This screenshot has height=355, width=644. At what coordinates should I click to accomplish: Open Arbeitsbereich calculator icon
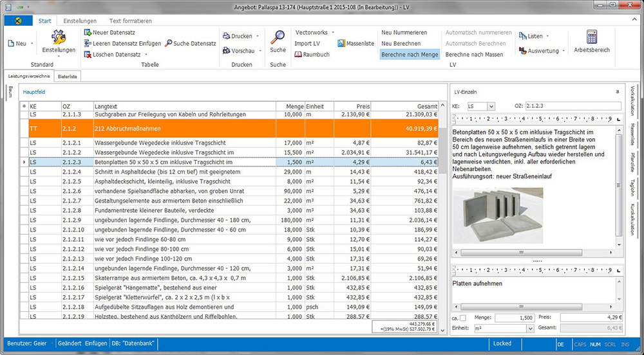[x=591, y=37]
